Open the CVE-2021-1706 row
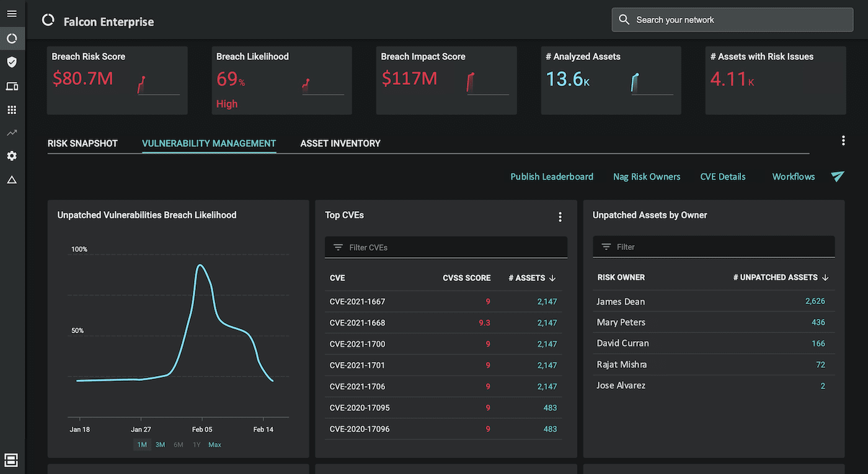The image size is (868, 474). pos(443,387)
